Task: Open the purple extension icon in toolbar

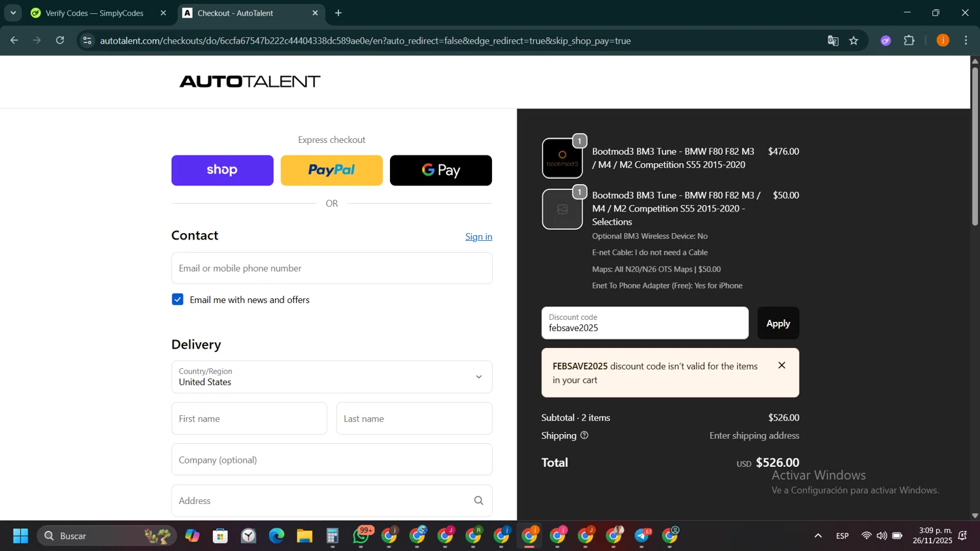Action: [x=886, y=40]
